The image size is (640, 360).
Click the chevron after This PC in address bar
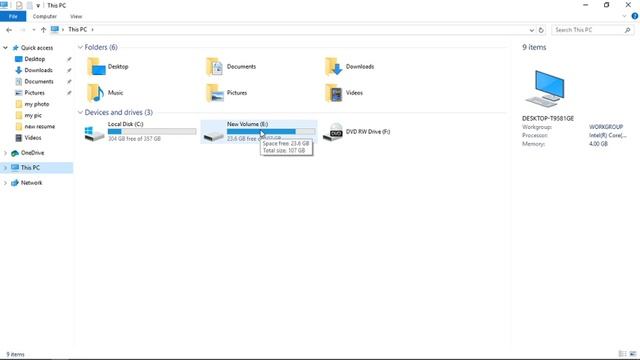click(93, 30)
